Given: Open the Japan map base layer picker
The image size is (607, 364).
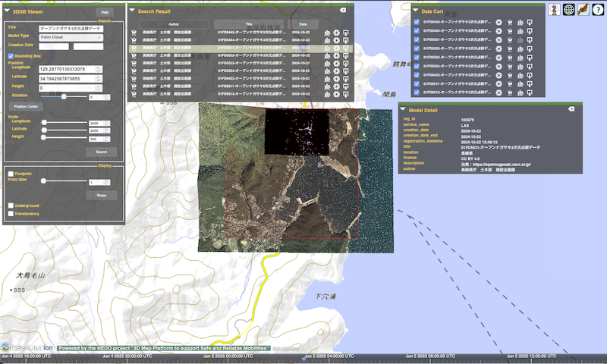Looking at the screenshot, I should pos(583,10).
